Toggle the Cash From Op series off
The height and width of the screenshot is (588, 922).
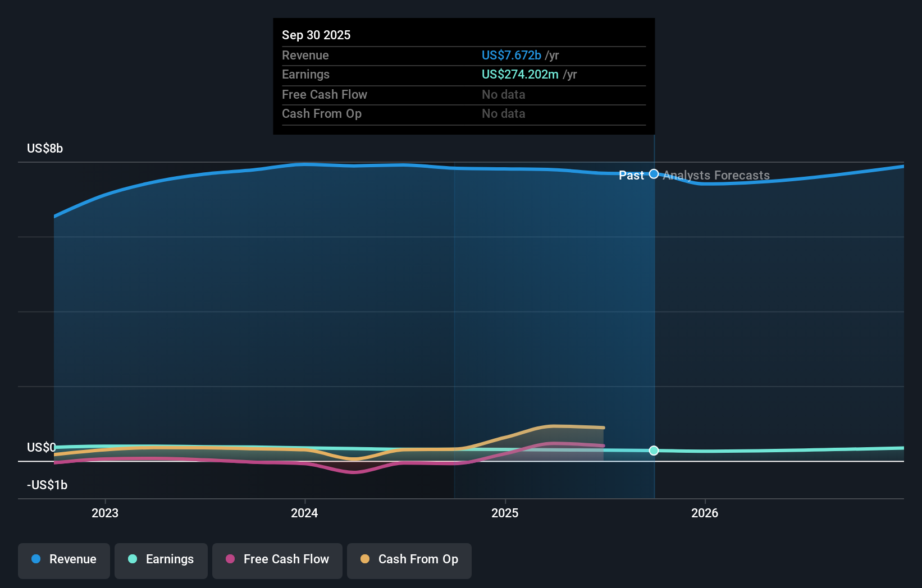[x=409, y=561]
